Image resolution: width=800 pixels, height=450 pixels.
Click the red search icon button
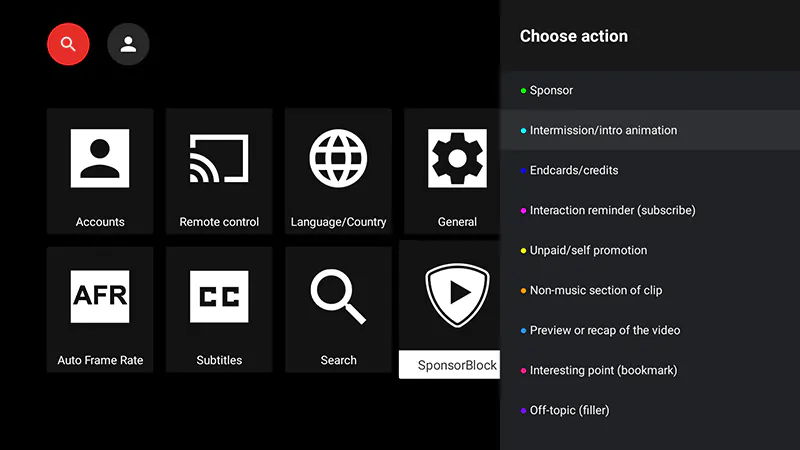tap(68, 44)
